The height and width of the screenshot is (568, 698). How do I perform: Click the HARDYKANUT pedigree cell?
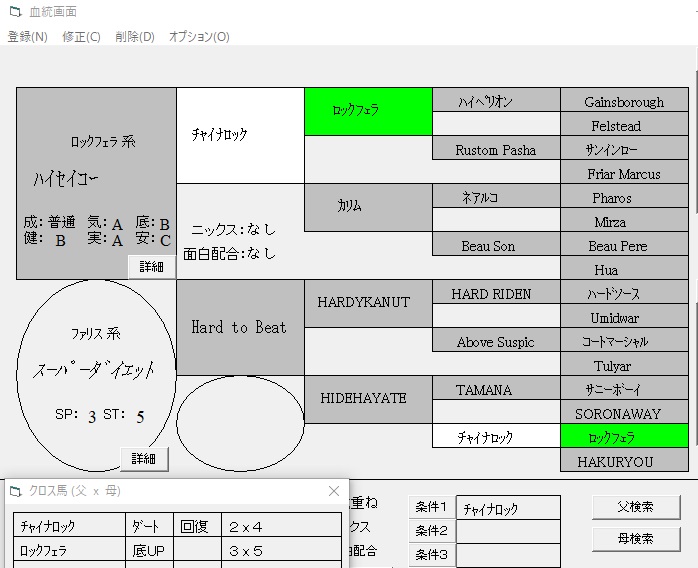point(368,304)
